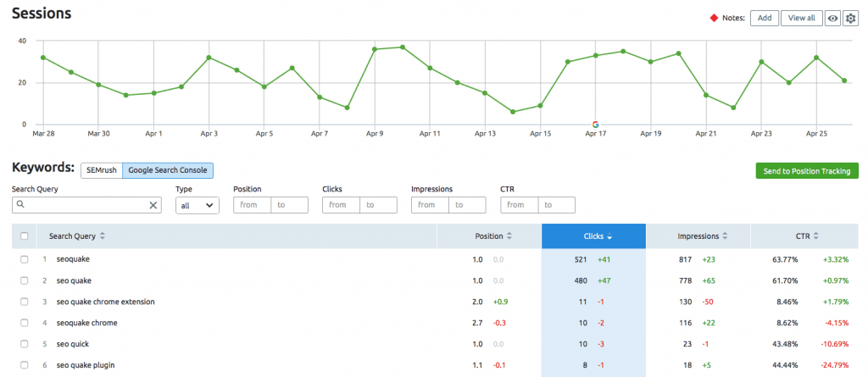Click 'seoquake chrome' query text
Screen dimensions: 868x377
pos(87,323)
